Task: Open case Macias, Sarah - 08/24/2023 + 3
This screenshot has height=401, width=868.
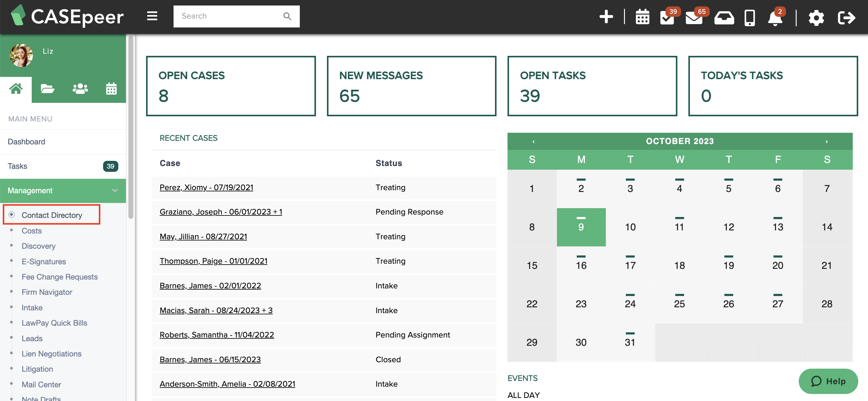Action: pyautogui.click(x=216, y=310)
